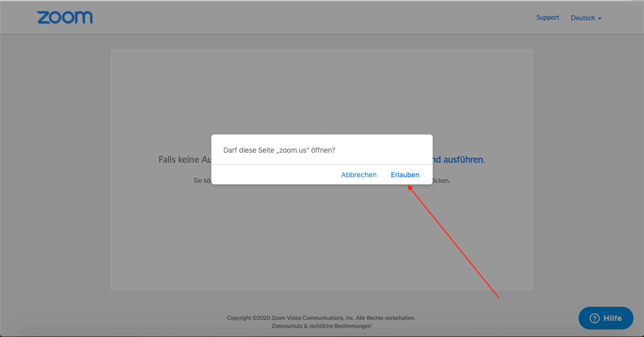Open Datenschutz & rechtliche Bestimmungen link
This screenshot has width=644, height=337.
click(x=321, y=326)
